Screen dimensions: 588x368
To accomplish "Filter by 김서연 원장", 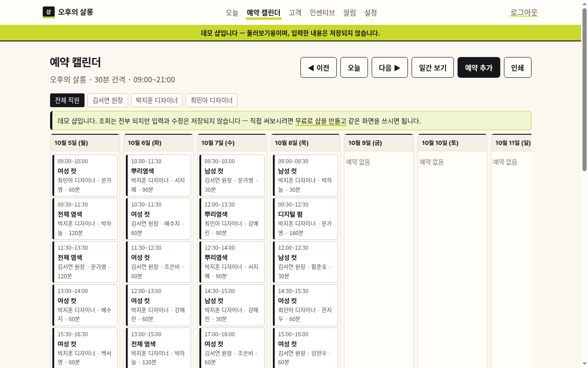I will pos(107,100).
